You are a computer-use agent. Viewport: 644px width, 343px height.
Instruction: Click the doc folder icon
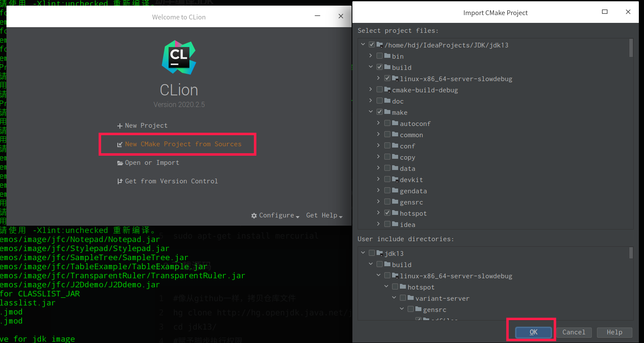(387, 101)
